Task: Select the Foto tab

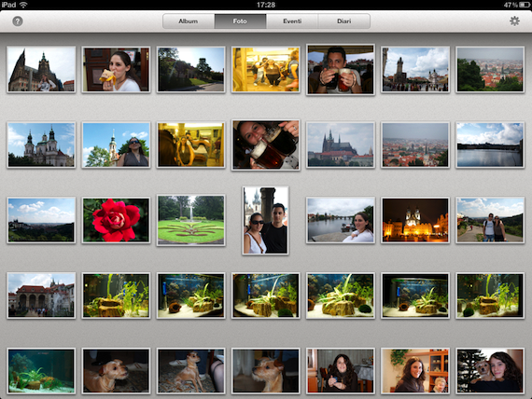Action: 240,21
